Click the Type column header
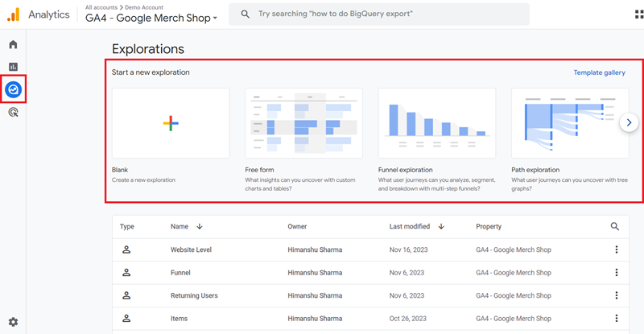The width and height of the screenshot is (644, 334). click(x=127, y=226)
